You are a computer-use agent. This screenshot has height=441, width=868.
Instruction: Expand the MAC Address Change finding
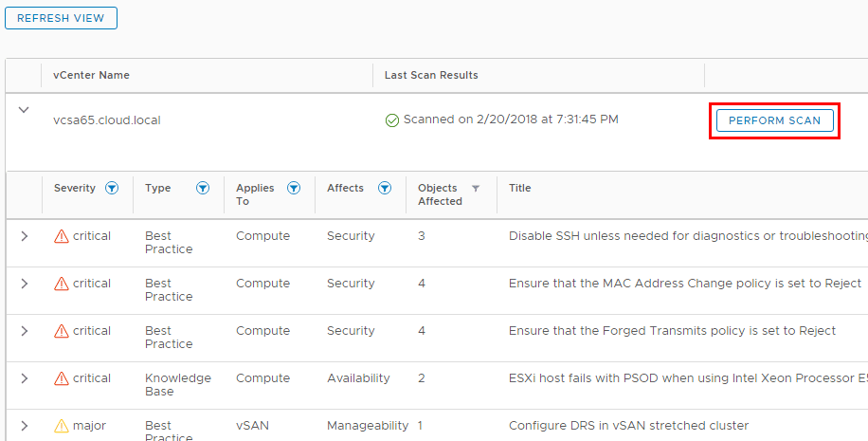point(25,284)
